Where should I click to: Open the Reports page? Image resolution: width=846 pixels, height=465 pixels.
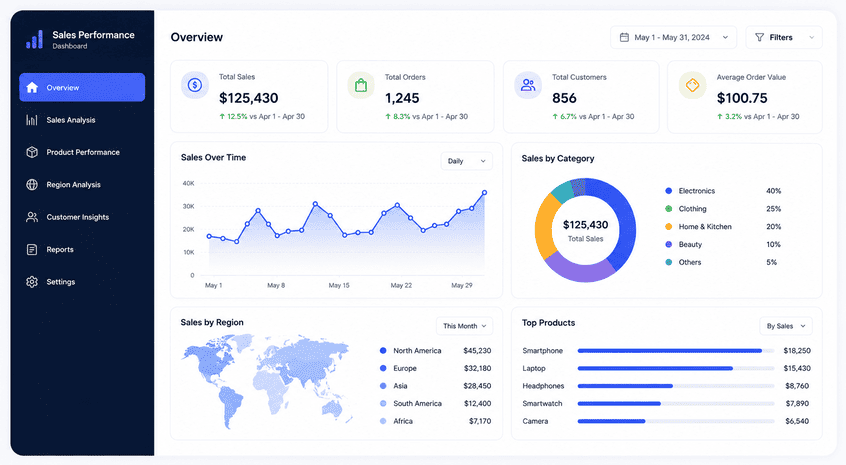tap(82, 249)
